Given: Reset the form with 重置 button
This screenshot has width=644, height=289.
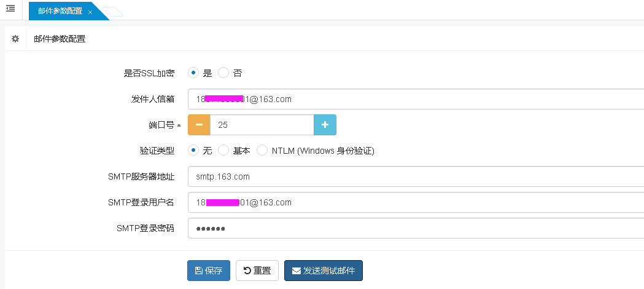Looking at the screenshot, I should tap(257, 271).
